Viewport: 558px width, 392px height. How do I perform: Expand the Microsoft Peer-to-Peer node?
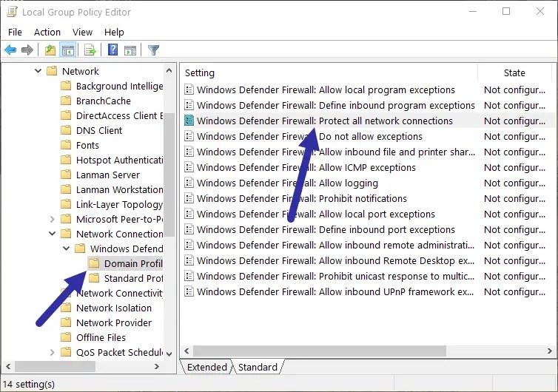pos(53,219)
